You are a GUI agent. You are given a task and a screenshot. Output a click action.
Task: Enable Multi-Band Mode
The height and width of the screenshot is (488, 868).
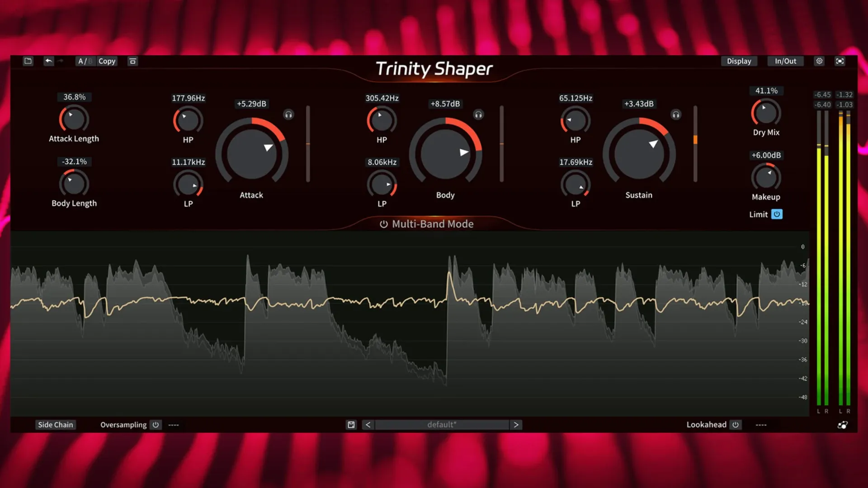(x=383, y=224)
